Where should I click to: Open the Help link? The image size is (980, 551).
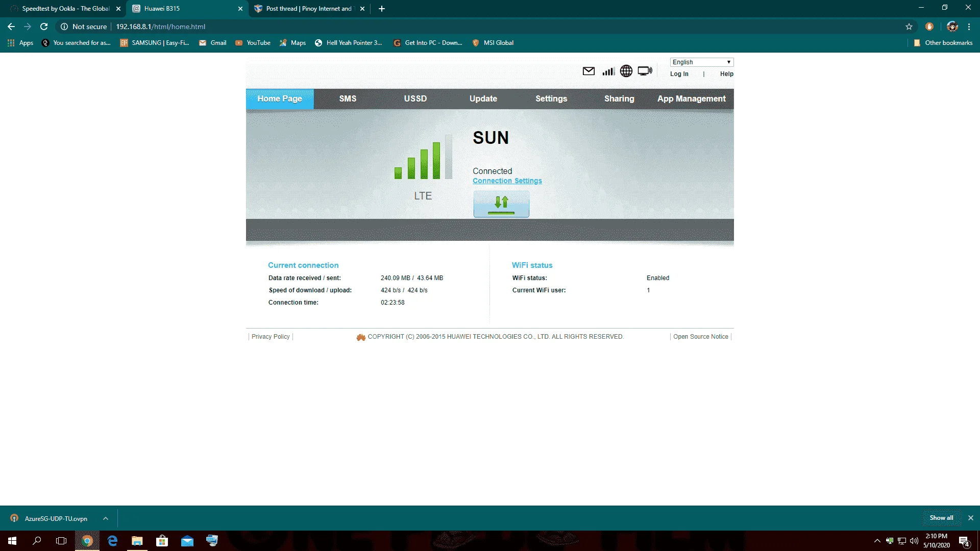727,74
